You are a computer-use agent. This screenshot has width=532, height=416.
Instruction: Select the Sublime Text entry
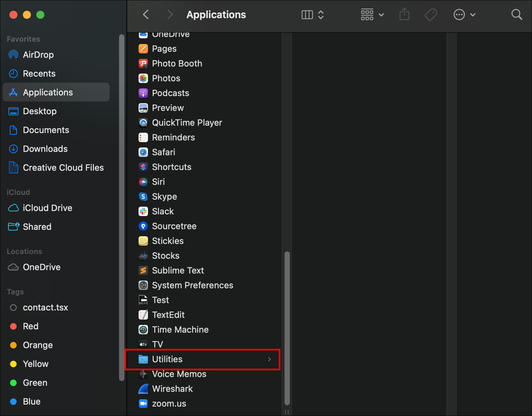pyautogui.click(x=178, y=271)
